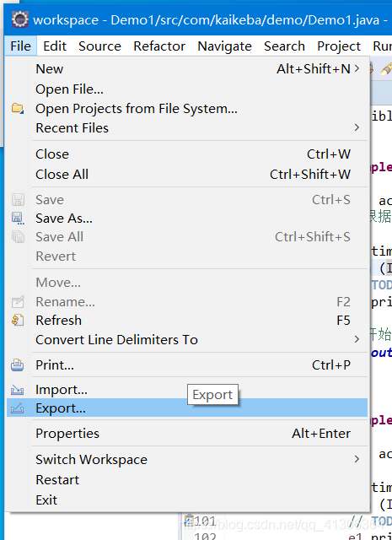This screenshot has width=392, height=540.
Task: Click the Print printer icon
Action: (17, 365)
